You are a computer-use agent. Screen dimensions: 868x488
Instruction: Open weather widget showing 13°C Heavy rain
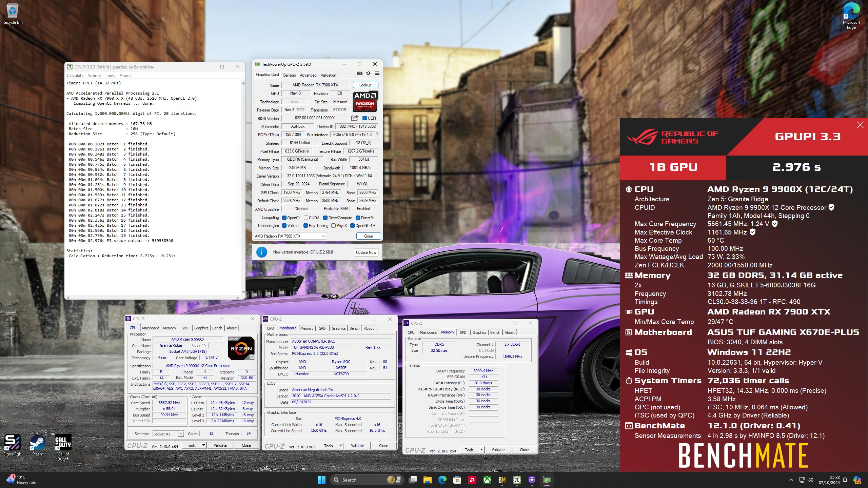click(x=21, y=480)
